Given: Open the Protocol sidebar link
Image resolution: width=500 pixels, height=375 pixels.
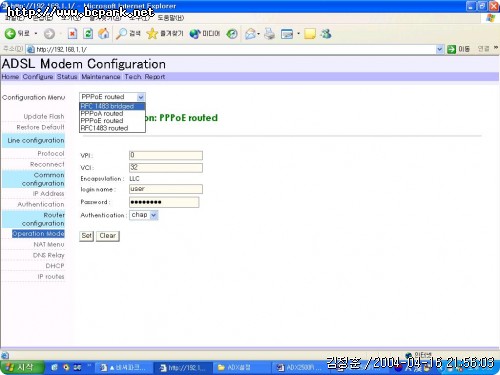Looking at the screenshot, I should click(x=51, y=153).
